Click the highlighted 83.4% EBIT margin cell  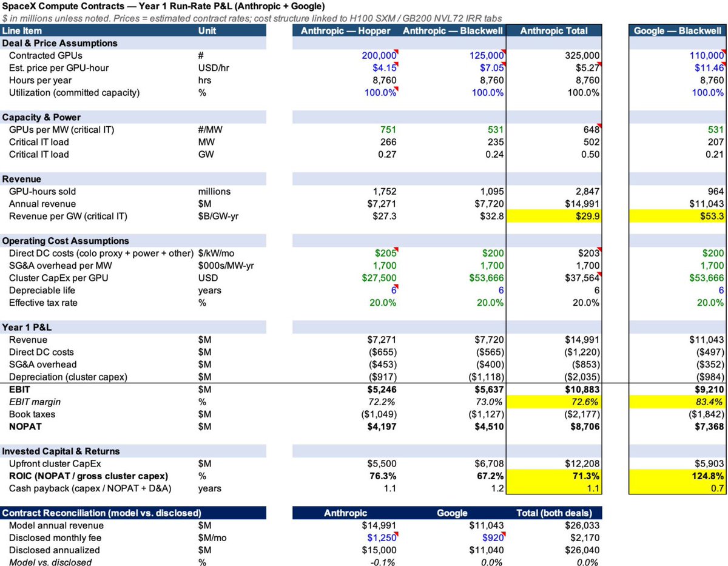678,402
